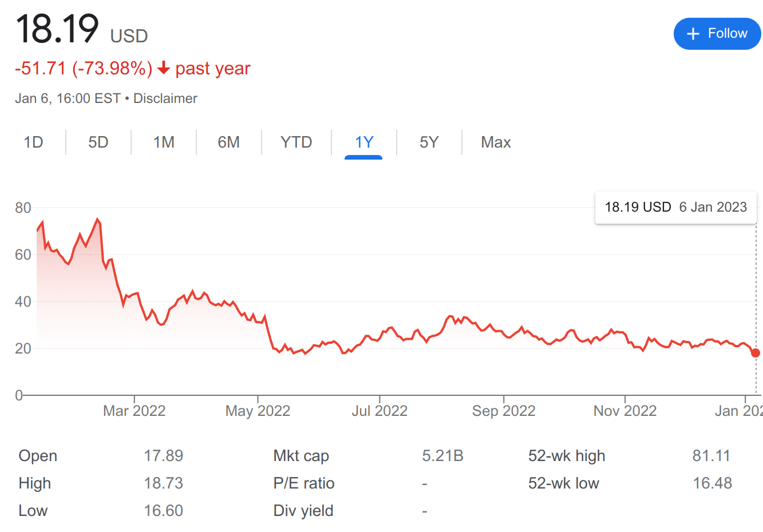Click the 52-wk high value 81.11
Image resolution: width=763 pixels, height=532 pixels.
(x=711, y=456)
